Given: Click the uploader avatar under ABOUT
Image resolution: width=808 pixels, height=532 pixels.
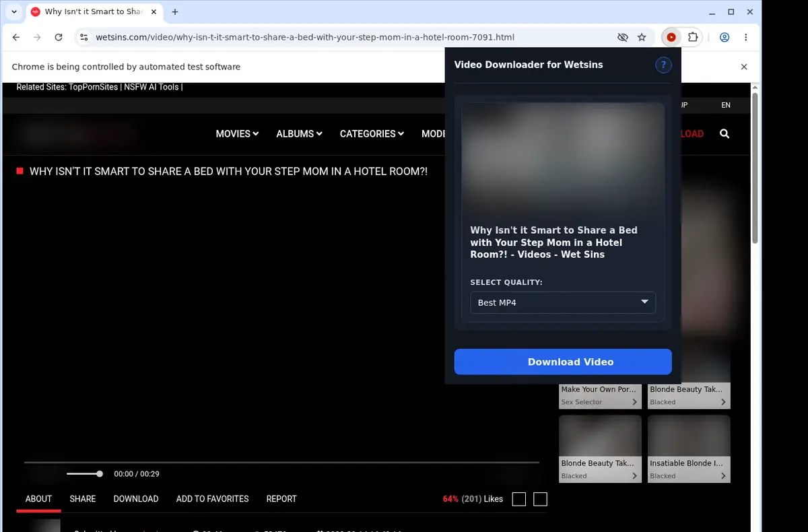Looking at the screenshot, I should [44, 526].
